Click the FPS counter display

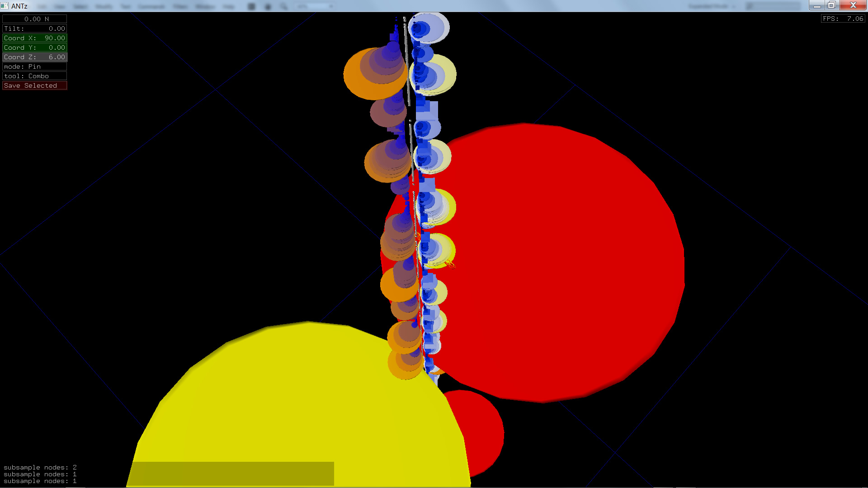(843, 19)
